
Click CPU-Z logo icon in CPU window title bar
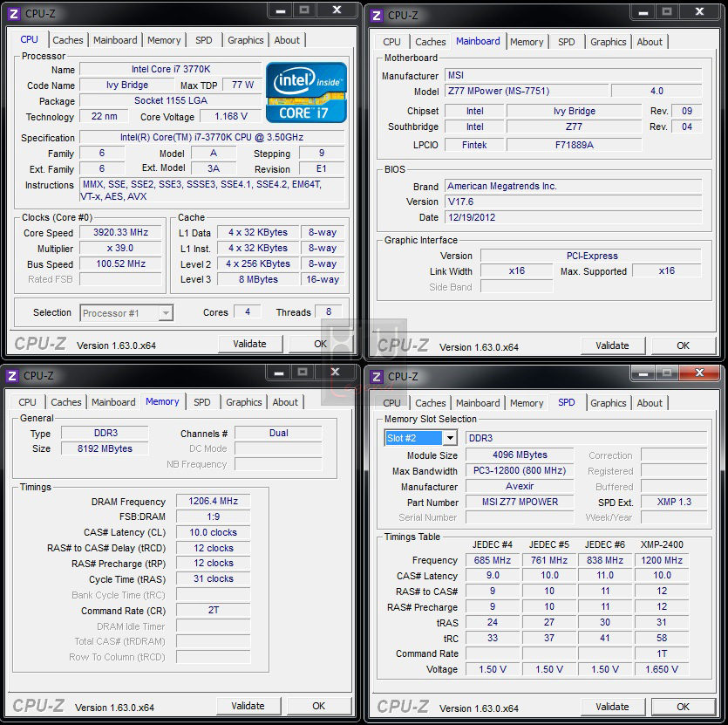(x=14, y=14)
